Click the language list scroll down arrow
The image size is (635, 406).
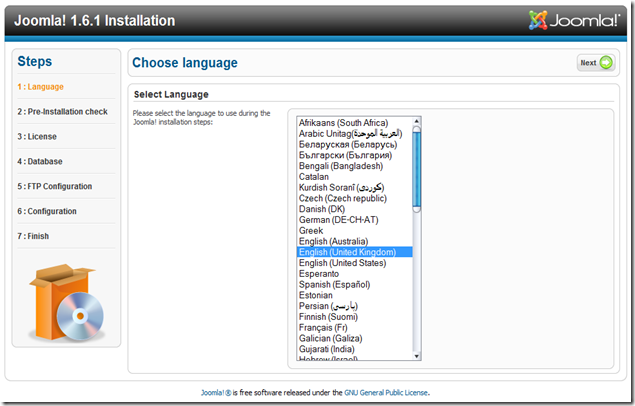(416, 356)
